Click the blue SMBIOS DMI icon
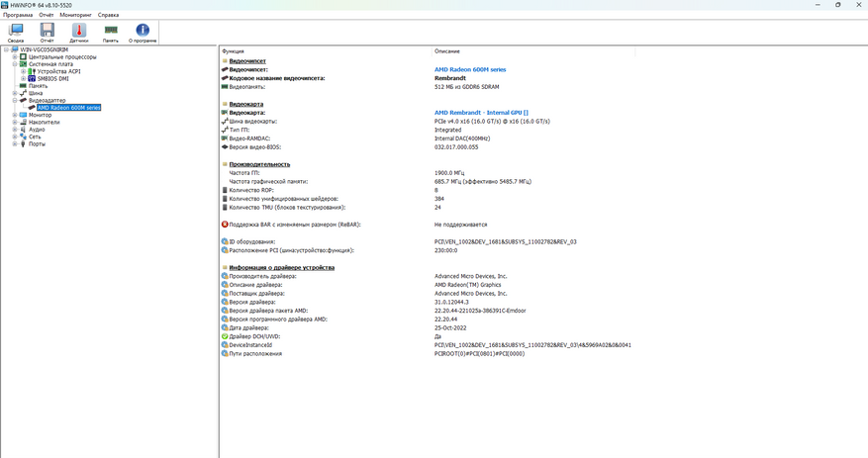This screenshot has width=868, height=458. [x=32, y=78]
